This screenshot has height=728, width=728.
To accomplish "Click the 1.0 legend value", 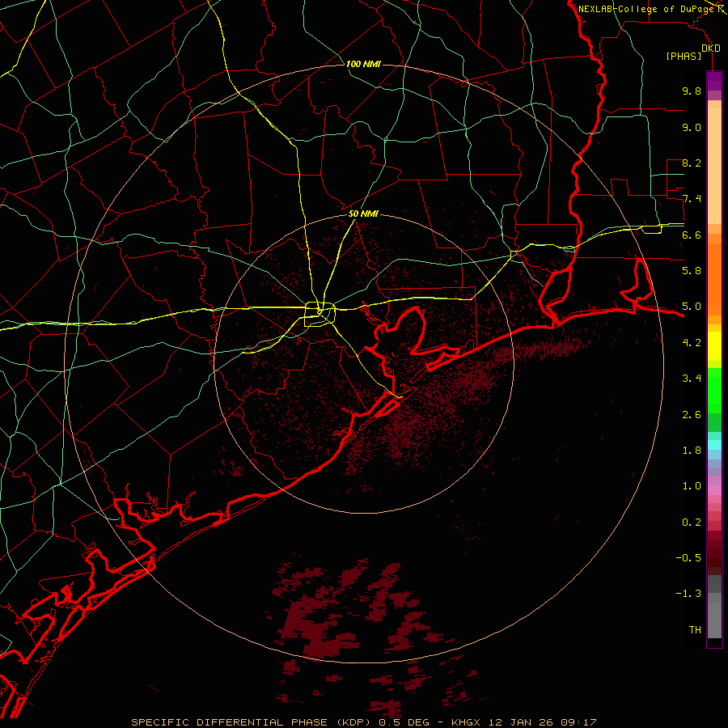I will point(692,486).
